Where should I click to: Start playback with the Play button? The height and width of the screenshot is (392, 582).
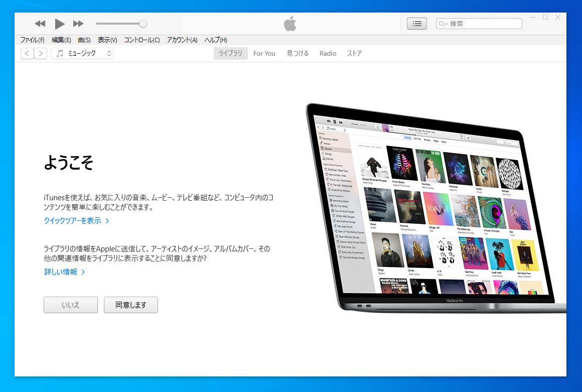pyautogui.click(x=59, y=24)
